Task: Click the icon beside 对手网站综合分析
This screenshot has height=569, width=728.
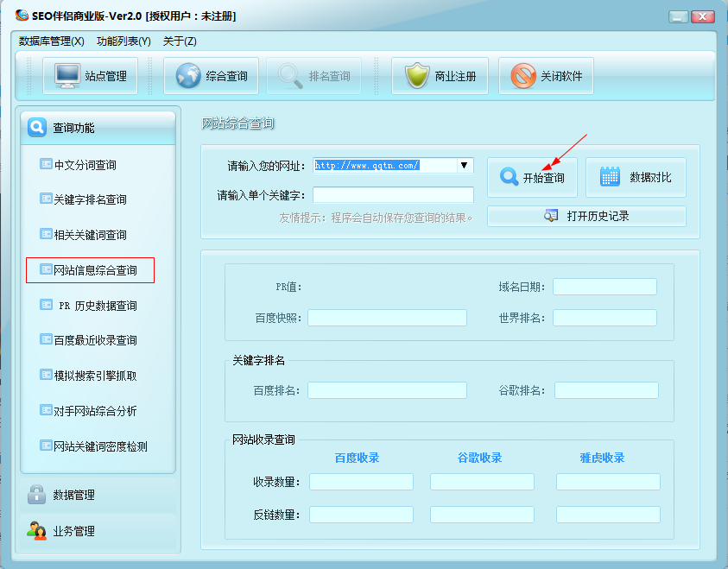Action: pyautogui.click(x=46, y=410)
